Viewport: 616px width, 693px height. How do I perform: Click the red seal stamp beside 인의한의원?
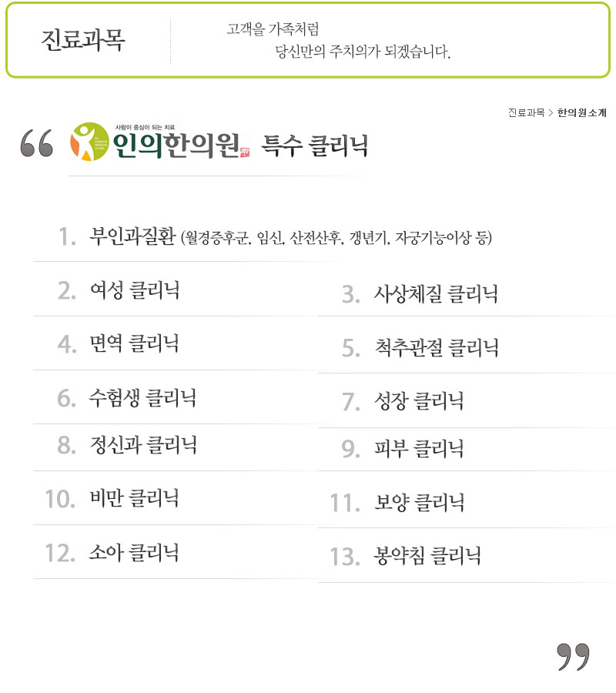coord(246,152)
